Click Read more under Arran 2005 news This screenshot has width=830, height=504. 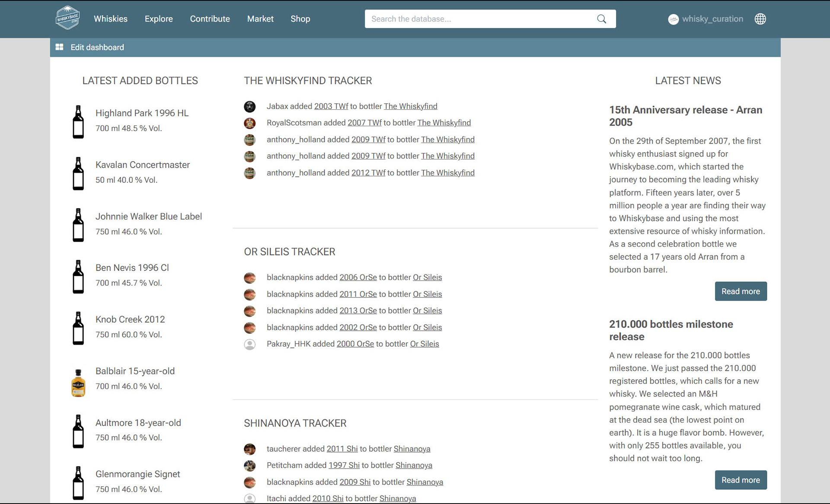coord(741,291)
